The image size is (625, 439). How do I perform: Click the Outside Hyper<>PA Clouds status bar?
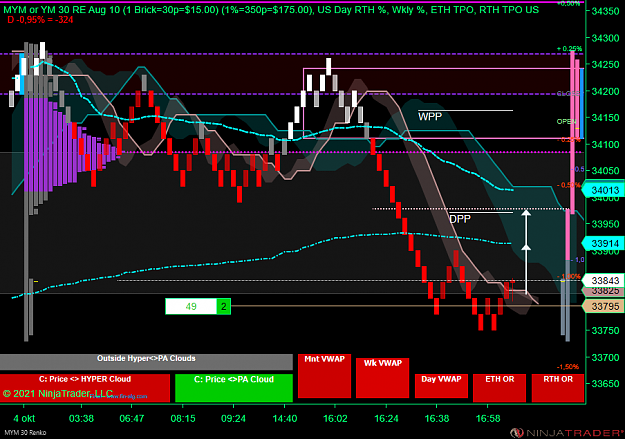point(146,362)
